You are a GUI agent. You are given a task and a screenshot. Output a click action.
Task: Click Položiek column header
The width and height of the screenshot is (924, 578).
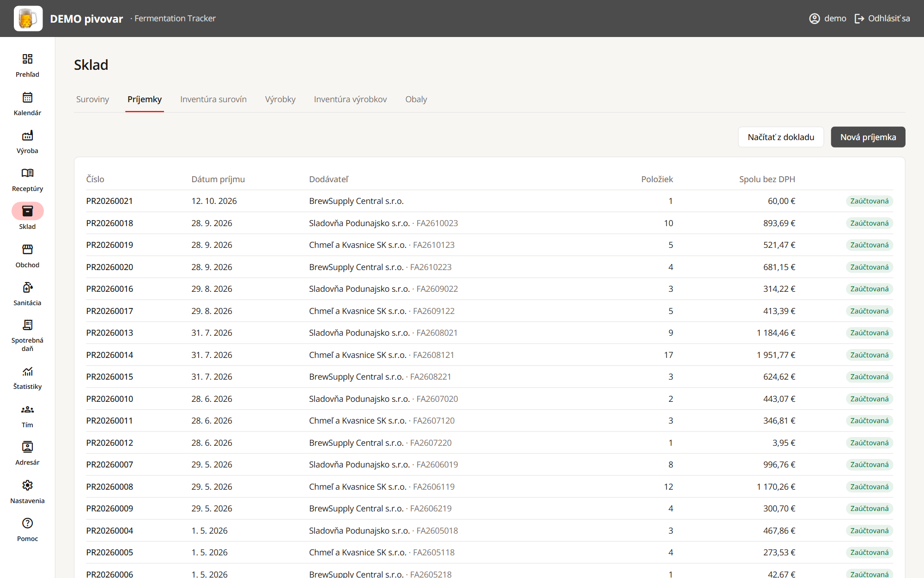pyautogui.click(x=657, y=179)
